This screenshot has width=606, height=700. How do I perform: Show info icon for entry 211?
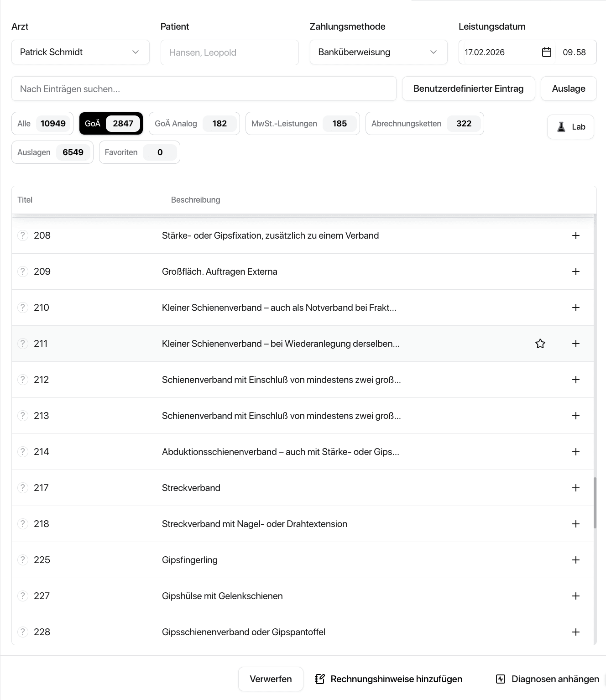23,344
